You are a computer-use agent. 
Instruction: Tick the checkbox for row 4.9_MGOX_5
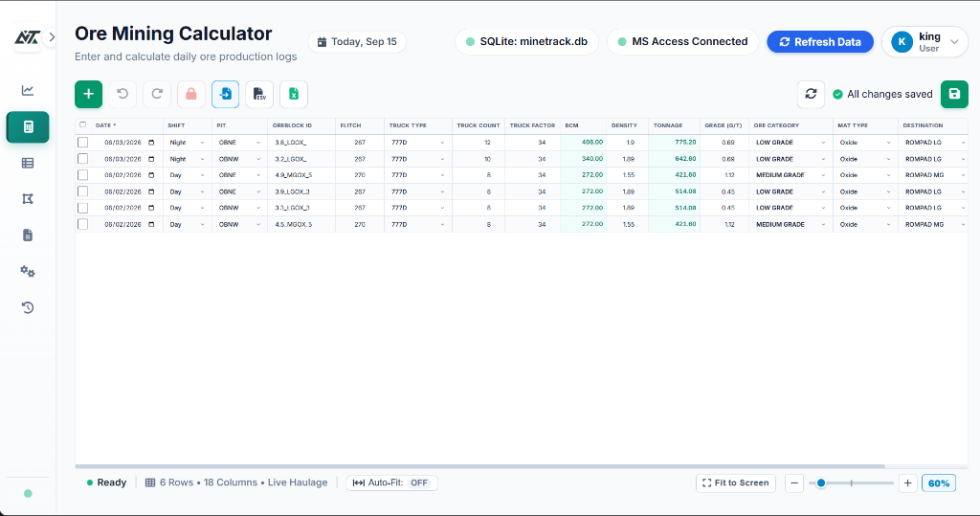[82, 175]
